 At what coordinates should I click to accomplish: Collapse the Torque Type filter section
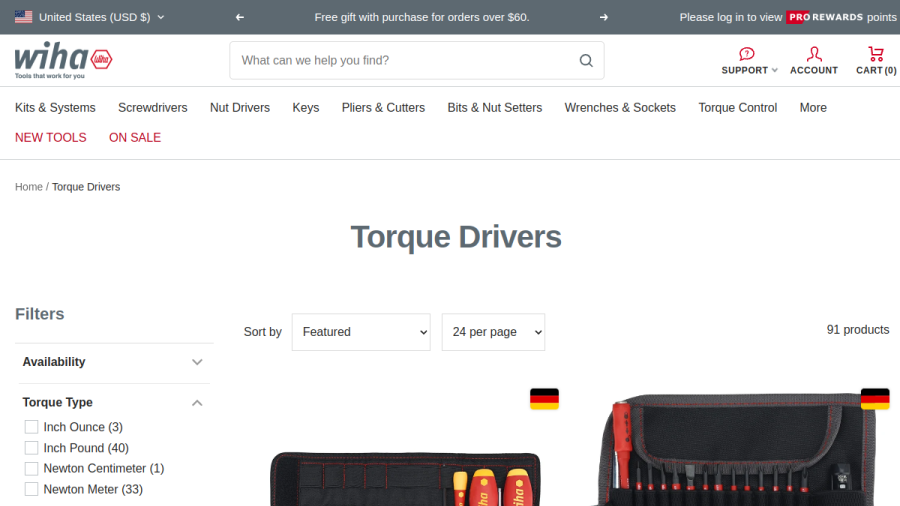point(114,403)
